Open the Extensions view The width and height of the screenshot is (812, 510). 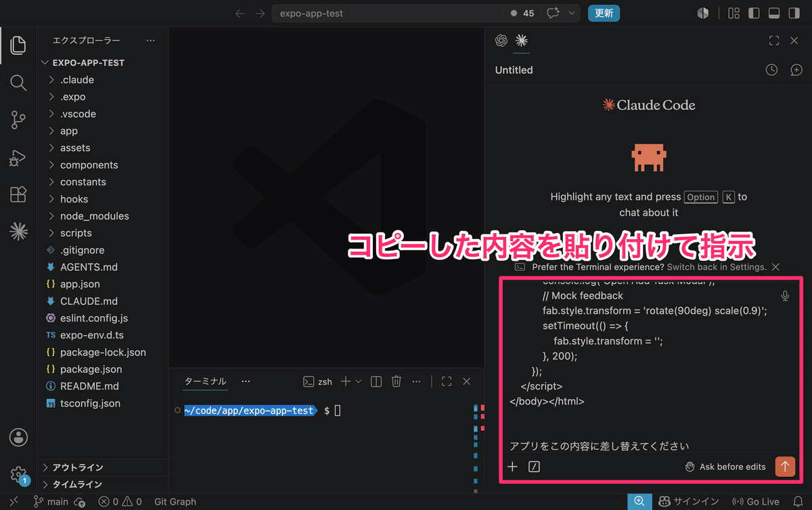[18, 195]
